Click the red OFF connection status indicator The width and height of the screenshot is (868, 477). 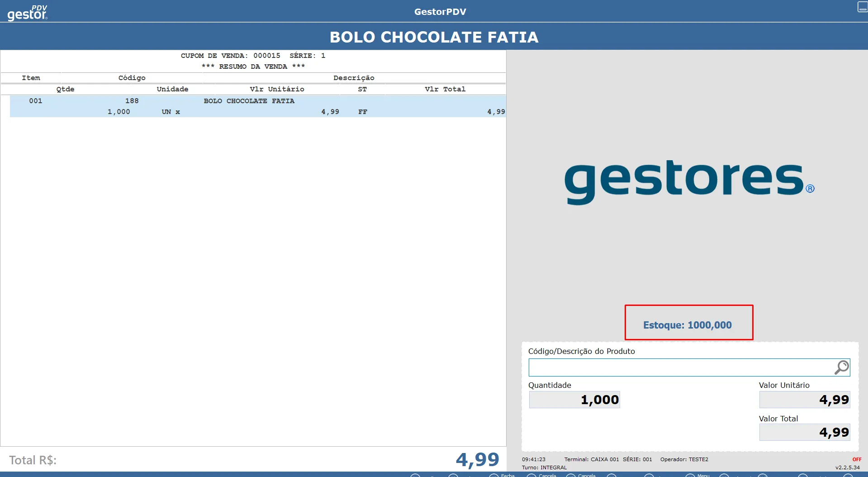click(x=857, y=459)
